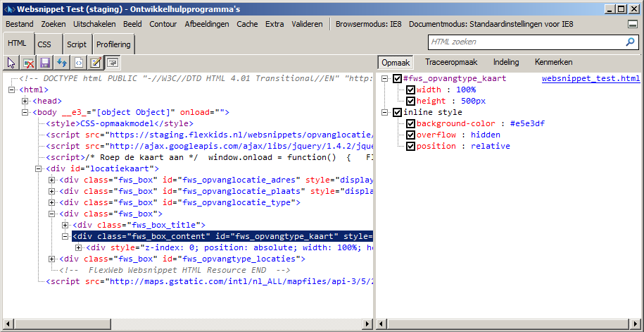Refresh the DOM tree with the blue arrows icon
The height and width of the screenshot is (332, 644).
point(62,63)
